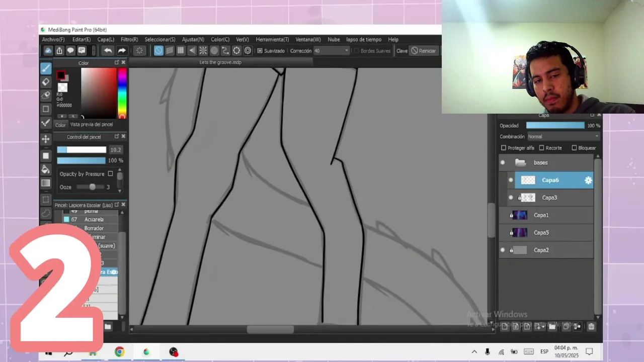The width and height of the screenshot is (644, 362).
Task: Toggle visibility of Capa2 layer
Action: 502,250
